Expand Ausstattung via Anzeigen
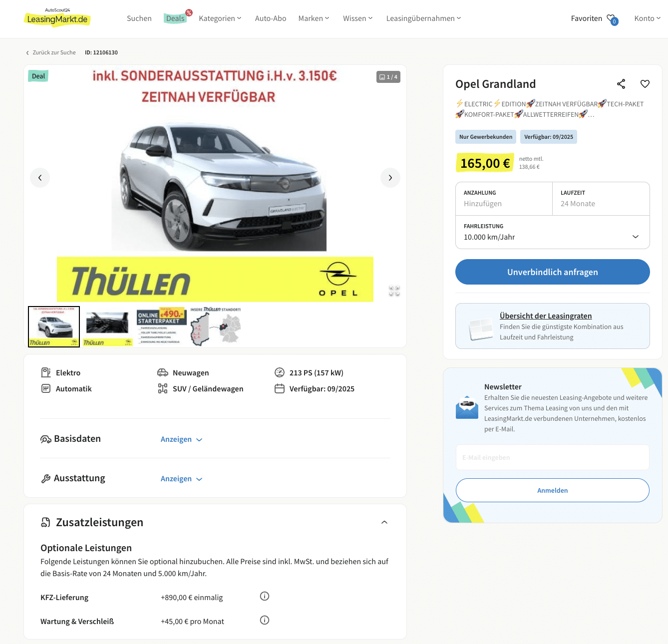The height and width of the screenshot is (644, 668). tap(181, 479)
